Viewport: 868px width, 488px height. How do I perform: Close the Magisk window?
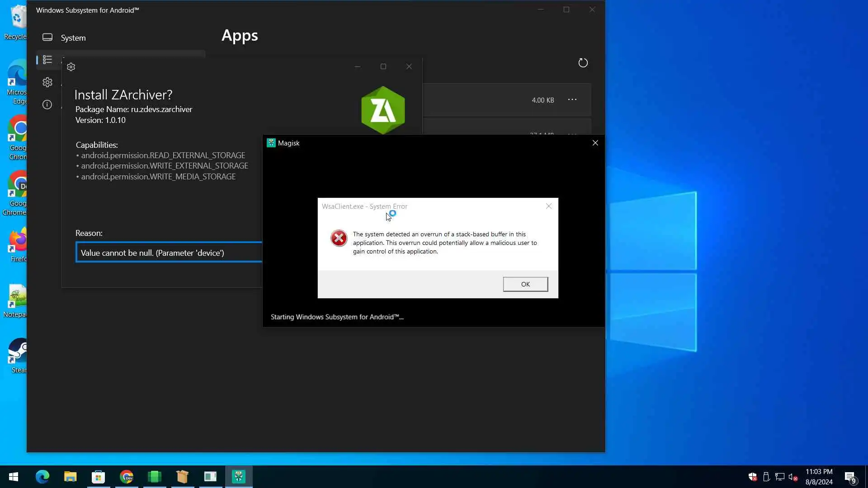point(595,143)
